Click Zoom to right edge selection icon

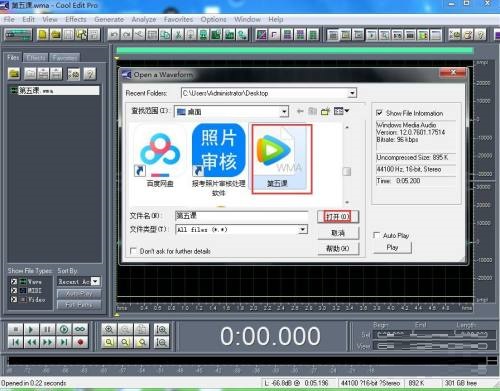(x=141, y=342)
